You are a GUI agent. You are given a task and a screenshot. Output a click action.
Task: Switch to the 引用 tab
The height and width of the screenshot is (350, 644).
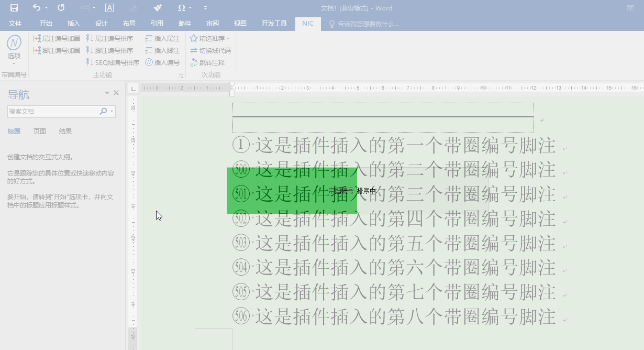(x=157, y=24)
